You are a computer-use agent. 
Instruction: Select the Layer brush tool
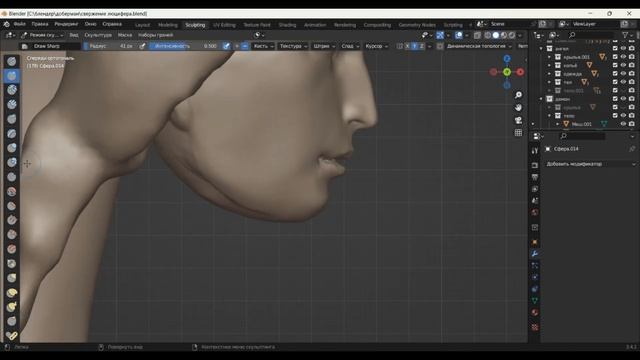point(12,133)
